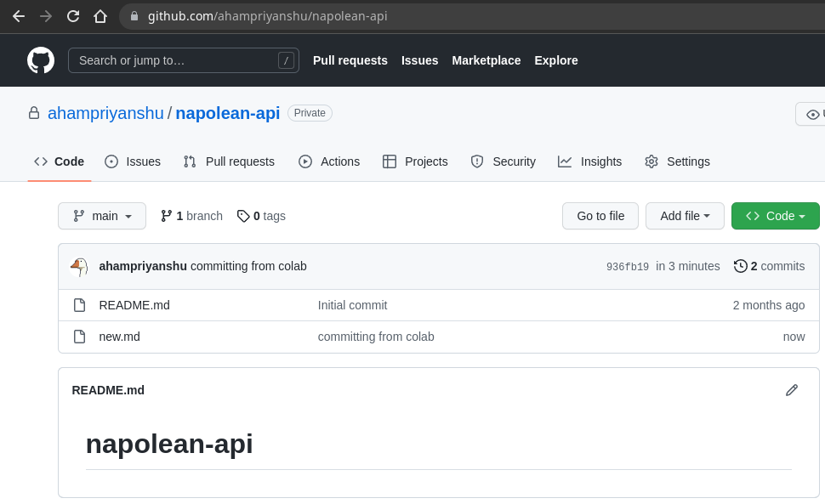Viewport: 825px width, 504px height.
Task: Click the commit history clock icon
Action: tap(740, 265)
